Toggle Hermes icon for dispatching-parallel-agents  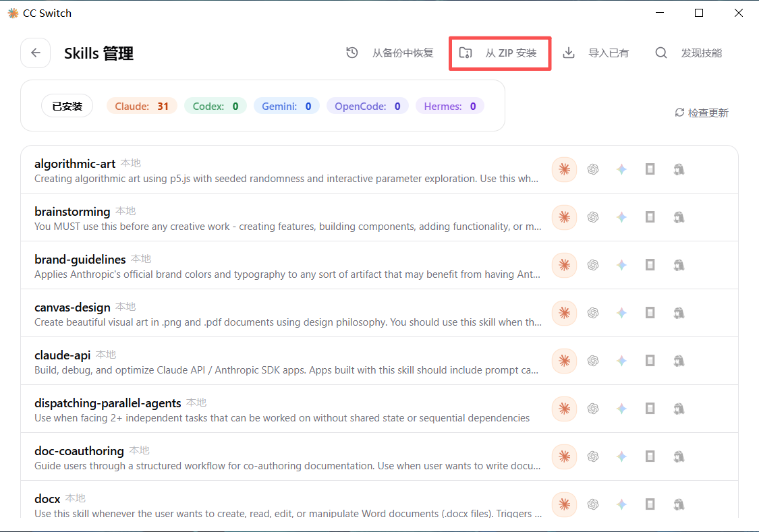pyautogui.click(x=679, y=409)
